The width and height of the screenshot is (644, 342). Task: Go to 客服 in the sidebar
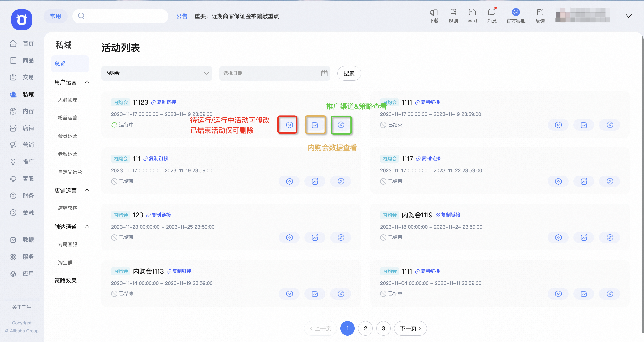22,179
